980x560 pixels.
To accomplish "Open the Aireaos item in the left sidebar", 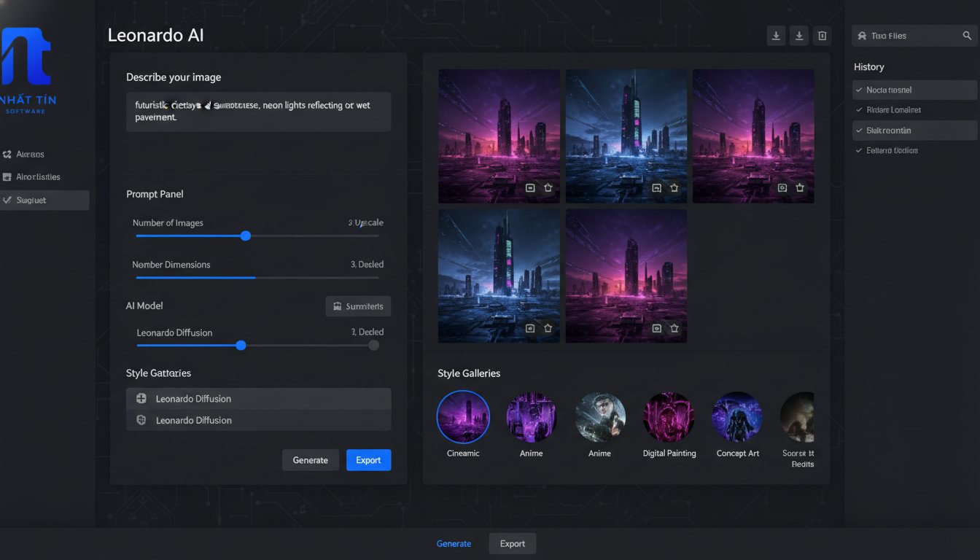I will click(x=29, y=155).
